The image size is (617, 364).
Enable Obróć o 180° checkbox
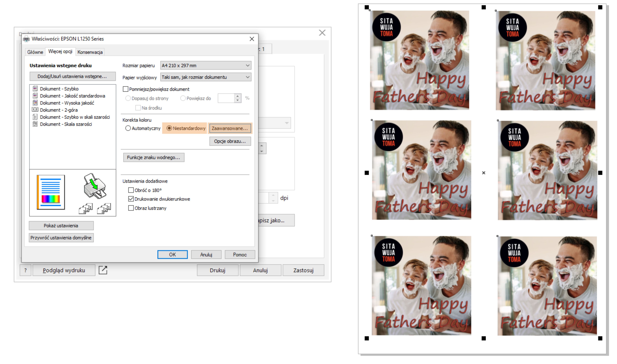click(131, 190)
